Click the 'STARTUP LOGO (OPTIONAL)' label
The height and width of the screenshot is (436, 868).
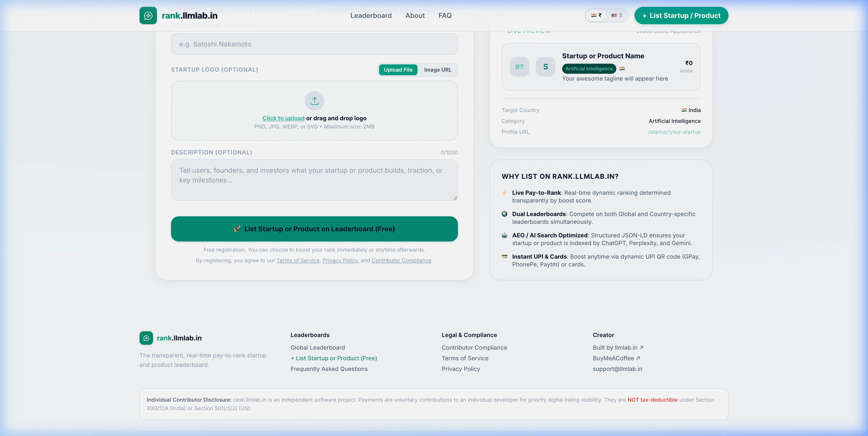pos(214,70)
